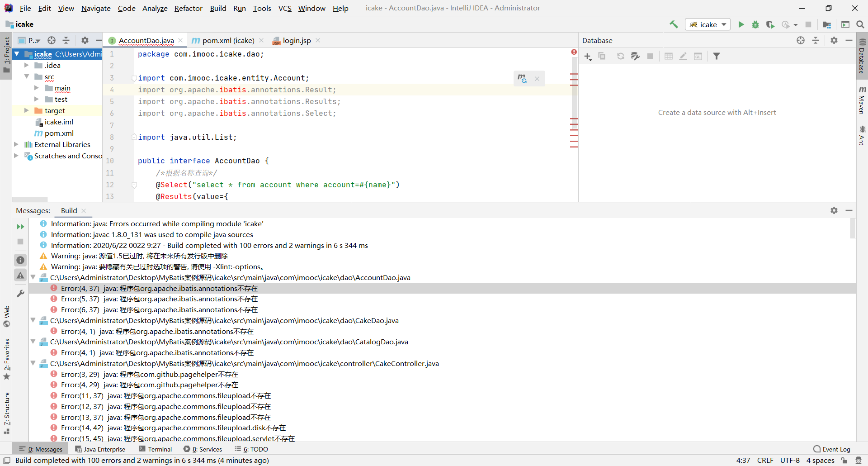The width and height of the screenshot is (868, 466).
Task: Select pom.xml in the project tree
Action: [x=59, y=133]
